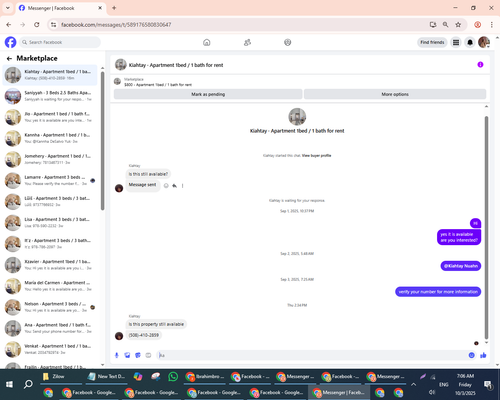Click the address bar URL
Screen dimensions: 500x400
coord(116,25)
